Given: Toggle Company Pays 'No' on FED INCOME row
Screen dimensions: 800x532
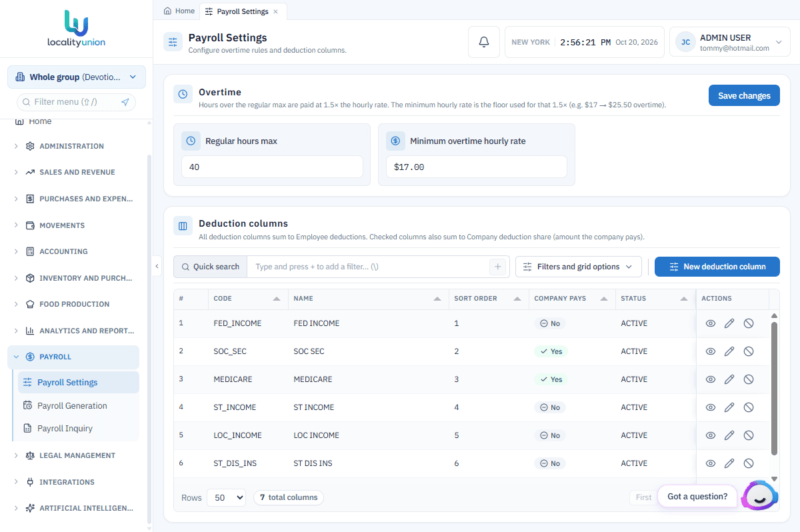Looking at the screenshot, I should click(x=550, y=323).
